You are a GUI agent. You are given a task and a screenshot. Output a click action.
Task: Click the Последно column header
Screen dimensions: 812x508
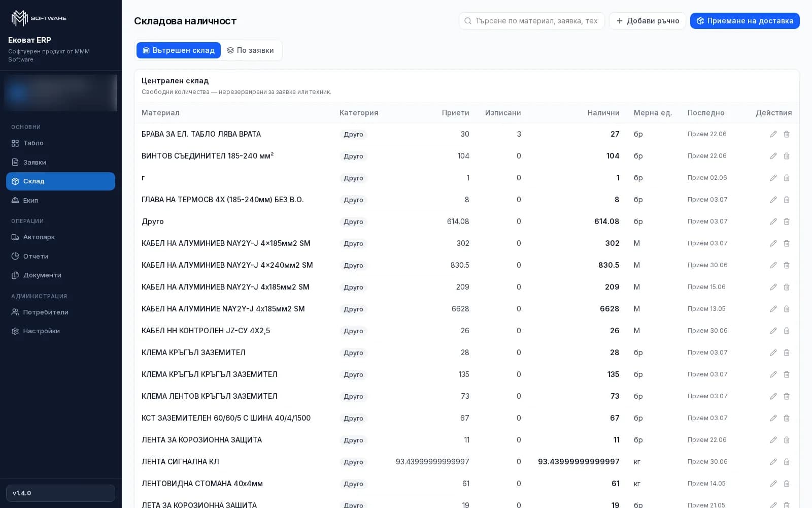pos(706,113)
